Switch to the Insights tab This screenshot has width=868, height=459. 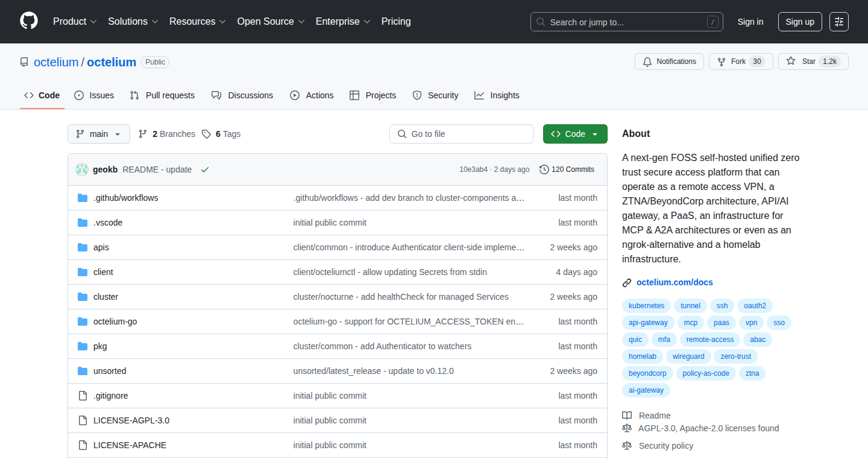click(x=497, y=95)
